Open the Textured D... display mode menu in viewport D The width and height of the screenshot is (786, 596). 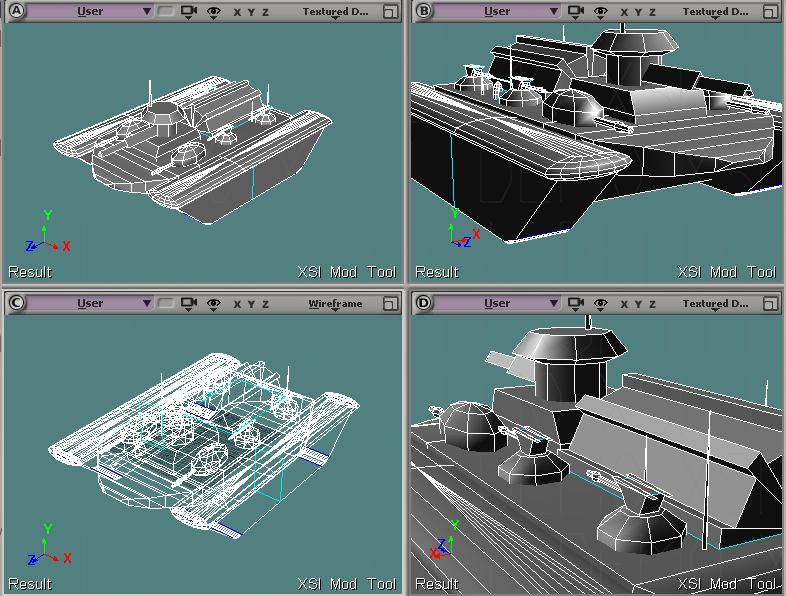[x=715, y=304]
